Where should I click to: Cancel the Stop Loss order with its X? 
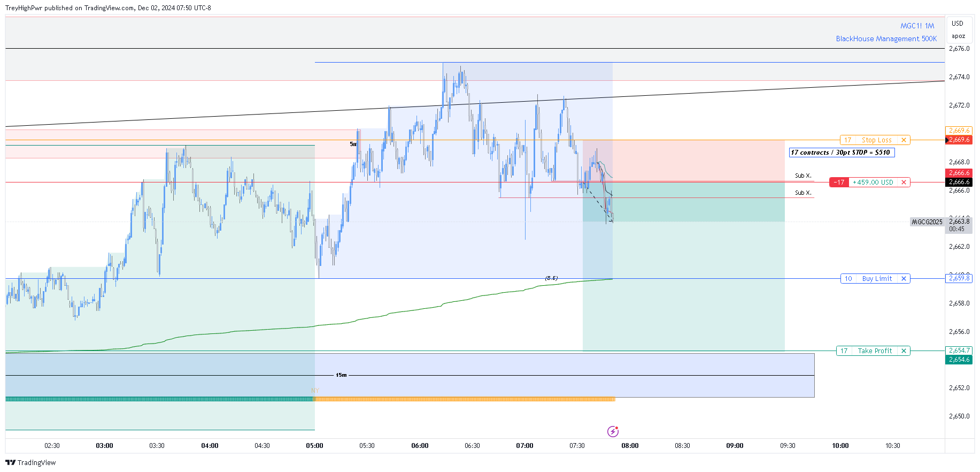tap(904, 140)
